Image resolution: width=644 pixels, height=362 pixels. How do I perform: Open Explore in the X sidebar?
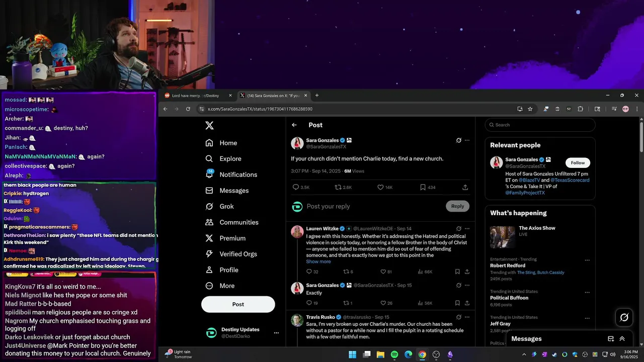click(x=223, y=158)
